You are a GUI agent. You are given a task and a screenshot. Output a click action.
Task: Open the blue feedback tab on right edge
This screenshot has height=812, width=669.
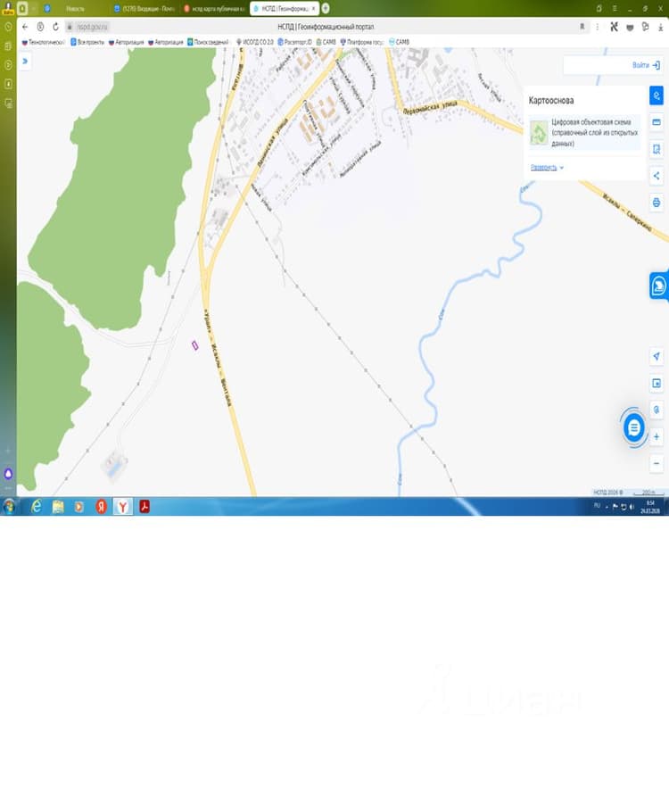point(658,286)
